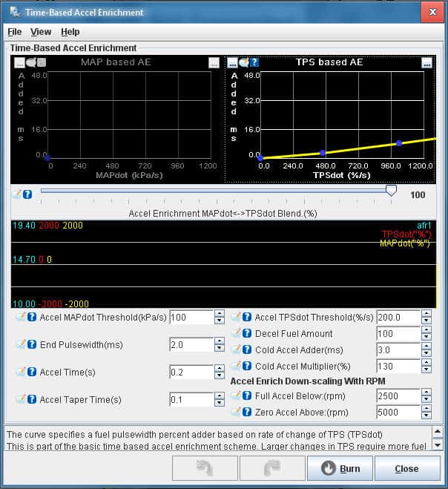
Task: Open the options button at the top-right of the TPS based AE graph
Action: 427,63
